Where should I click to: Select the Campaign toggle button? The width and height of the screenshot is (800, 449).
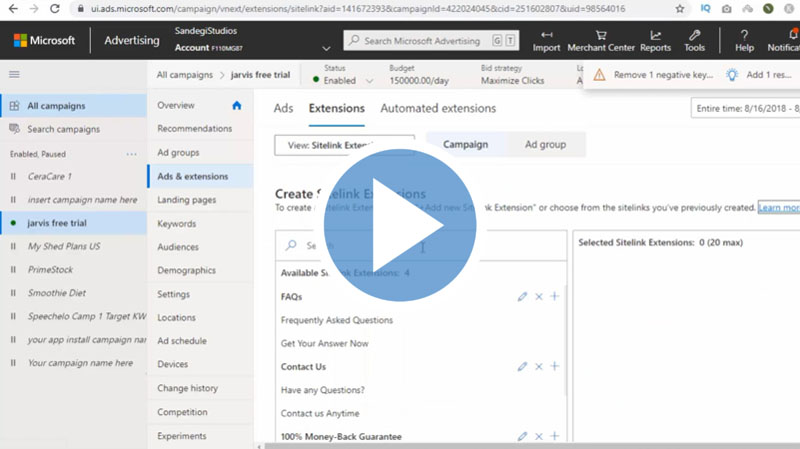click(465, 144)
